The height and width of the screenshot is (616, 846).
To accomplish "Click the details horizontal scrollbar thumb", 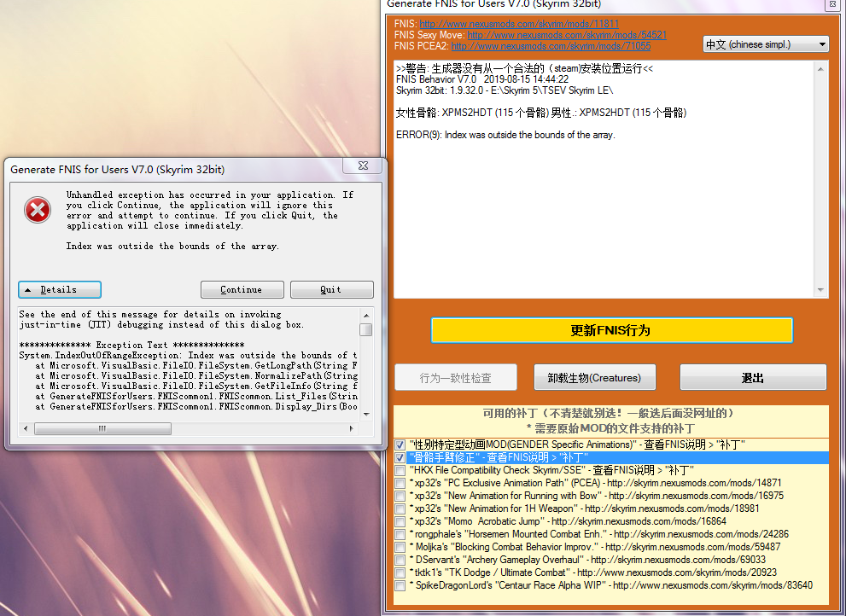I will coord(102,429).
